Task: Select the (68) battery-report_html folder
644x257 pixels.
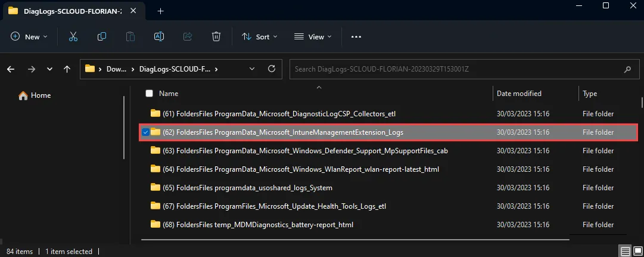Action: (388, 225)
